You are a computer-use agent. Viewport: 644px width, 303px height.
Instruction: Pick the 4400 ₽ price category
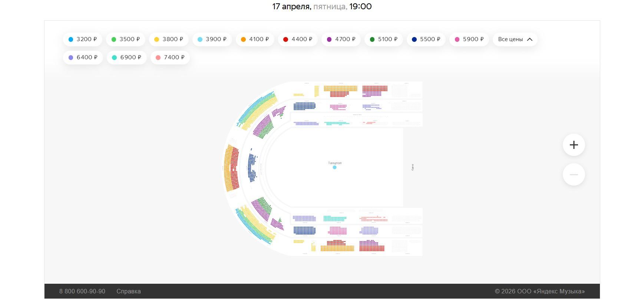coord(298,39)
